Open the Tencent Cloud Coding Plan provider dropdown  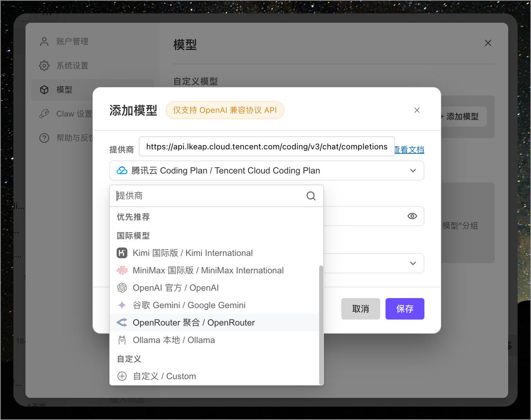[267, 170]
